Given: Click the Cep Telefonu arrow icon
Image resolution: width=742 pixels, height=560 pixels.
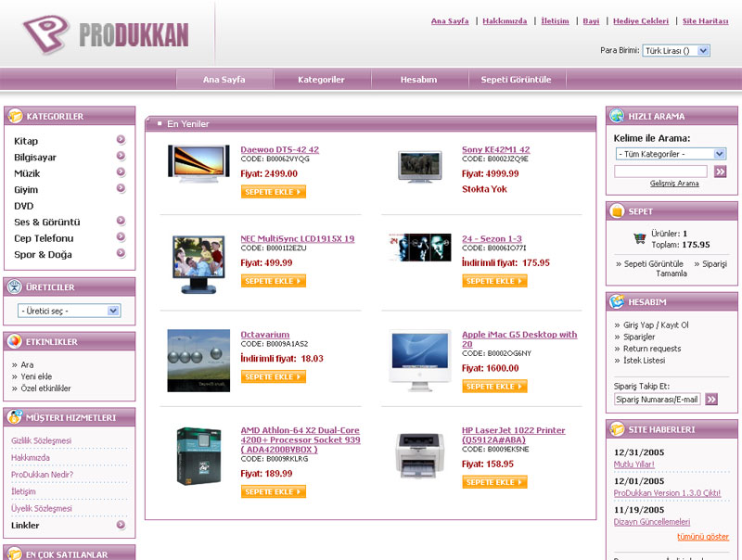Looking at the screenshot, I should (121, 236).
